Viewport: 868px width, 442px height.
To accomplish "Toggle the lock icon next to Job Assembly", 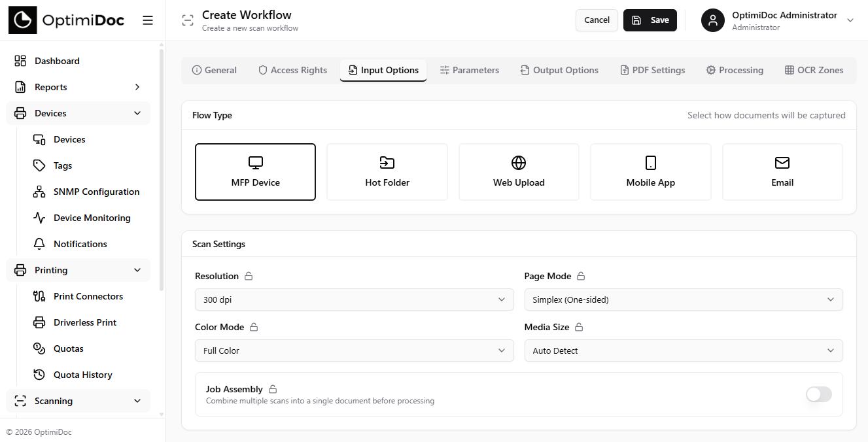I will pos(273,389).
